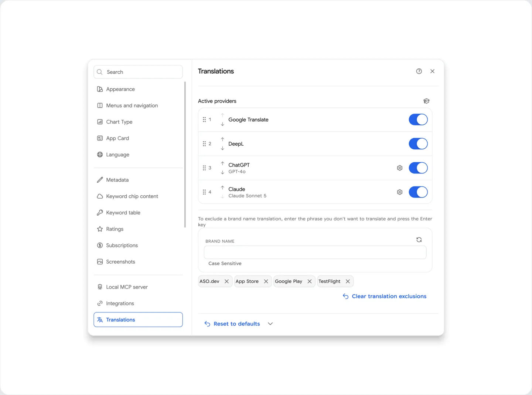Click the Brand Name input field

click(315, 252)
